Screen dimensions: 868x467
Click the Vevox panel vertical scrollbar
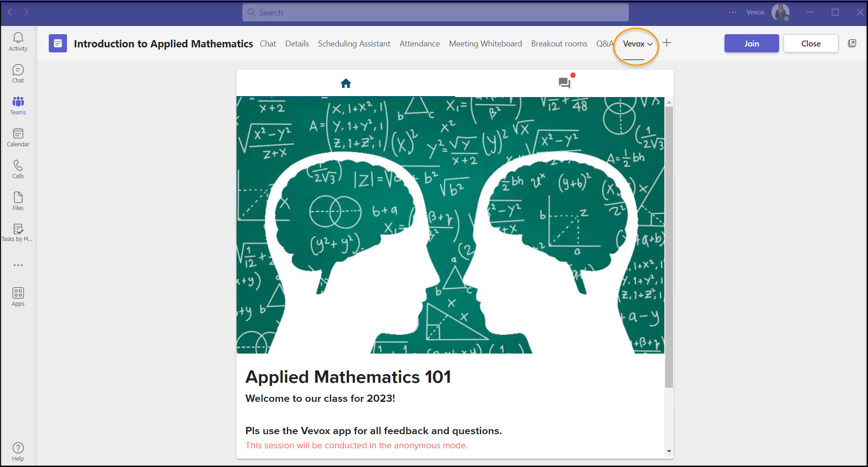point(669,246)
